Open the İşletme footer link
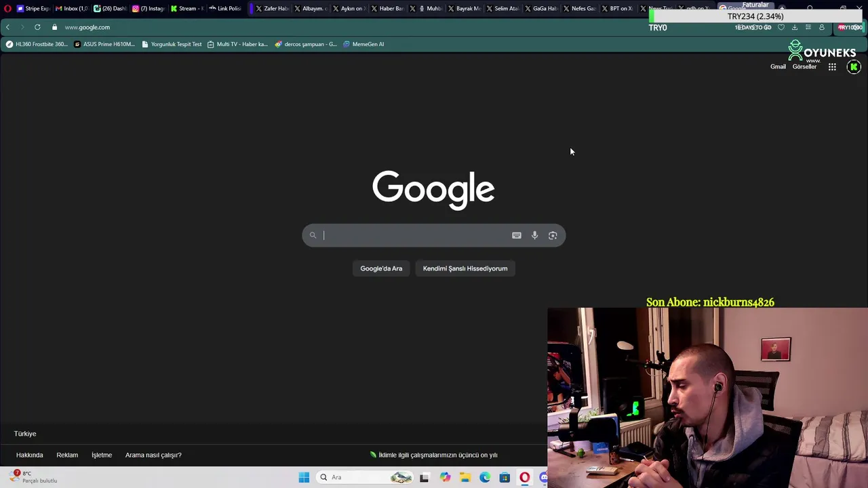The image size is (868, 488). pyautogui.click(x=102, y=455)
